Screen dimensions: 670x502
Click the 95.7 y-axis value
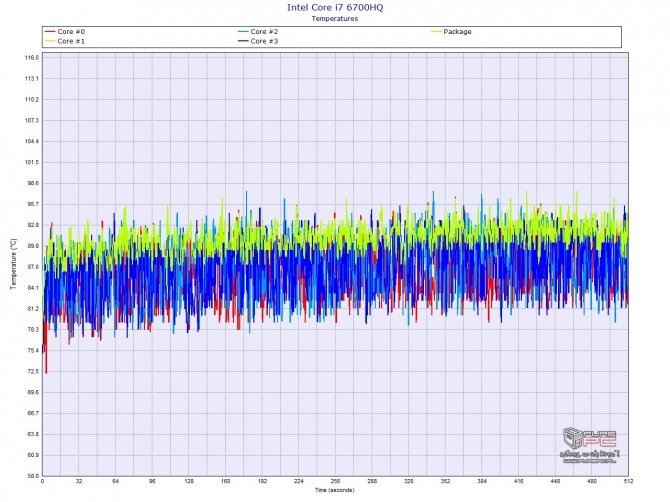point(32,204)
